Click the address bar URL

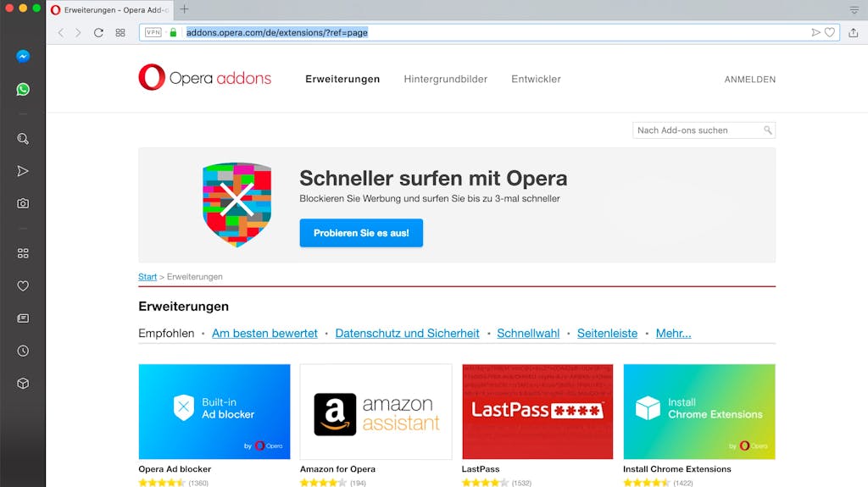coord(277,33)
